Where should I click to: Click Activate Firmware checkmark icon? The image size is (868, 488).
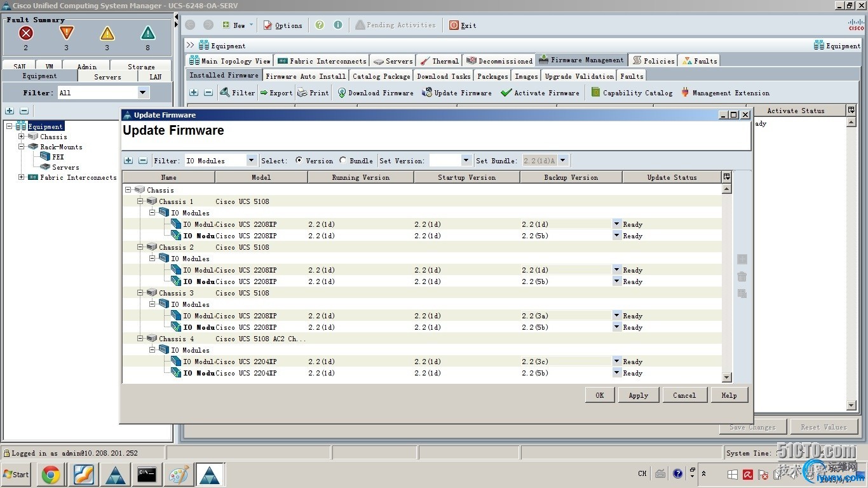506,93
